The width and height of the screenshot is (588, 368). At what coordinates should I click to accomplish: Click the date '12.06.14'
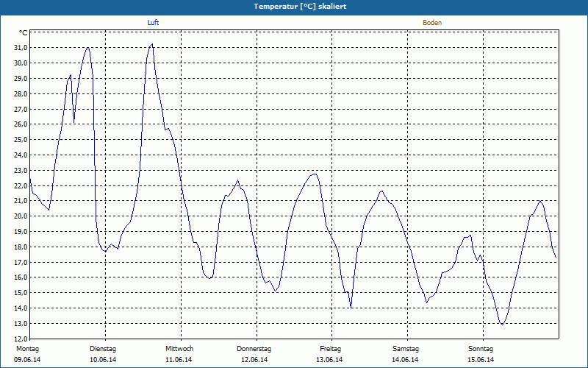pos(254,360)
